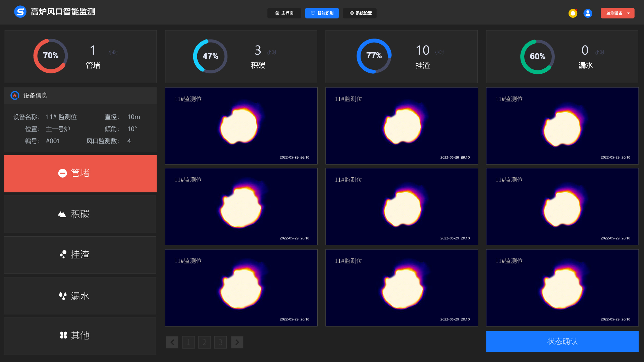
Task: Go to next page with right chevron
Action: (x=237, y=342)
